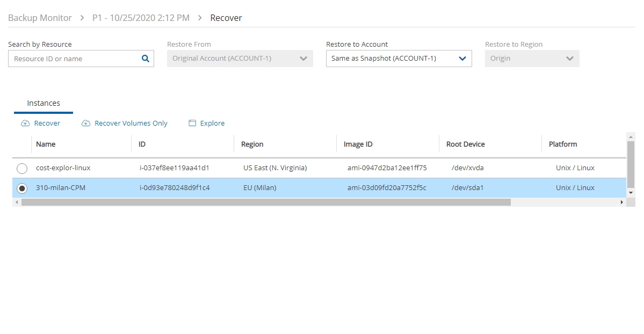Image resolution: width=644 pixels, height=334 pixels.
Task: Go to Backup Monitor breadcrumb
Action: (x=40, y=18)
